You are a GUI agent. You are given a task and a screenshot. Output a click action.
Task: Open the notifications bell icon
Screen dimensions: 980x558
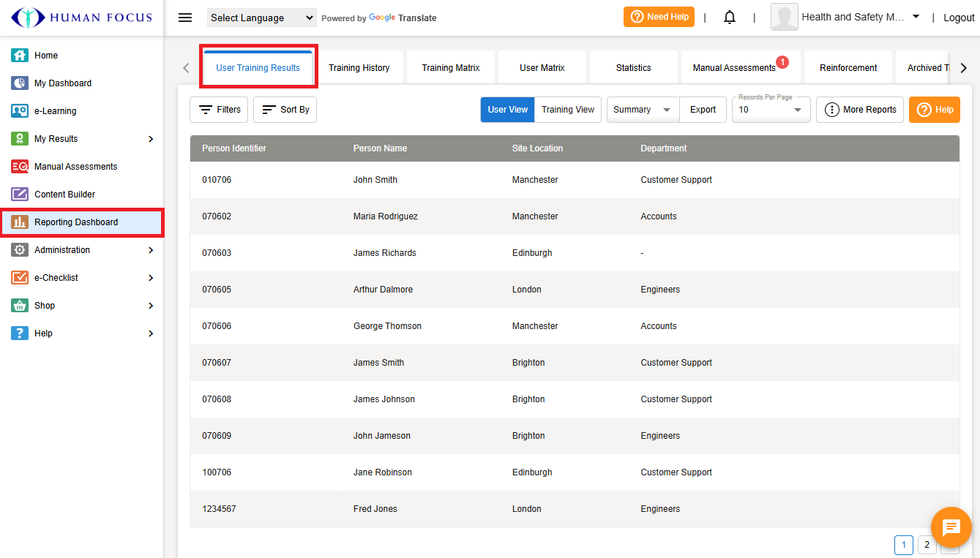[x=729, y=18]
